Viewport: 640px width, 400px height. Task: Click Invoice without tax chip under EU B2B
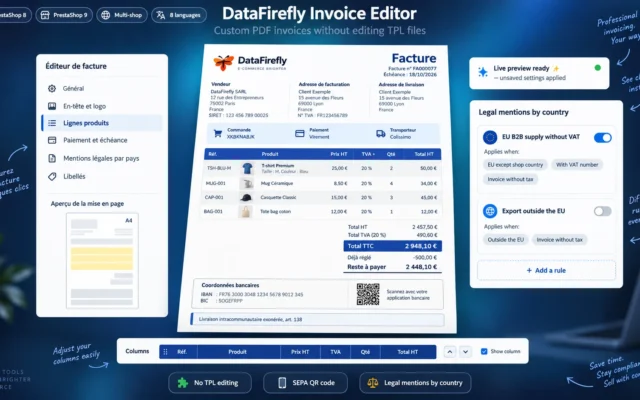tap(510, 179)
